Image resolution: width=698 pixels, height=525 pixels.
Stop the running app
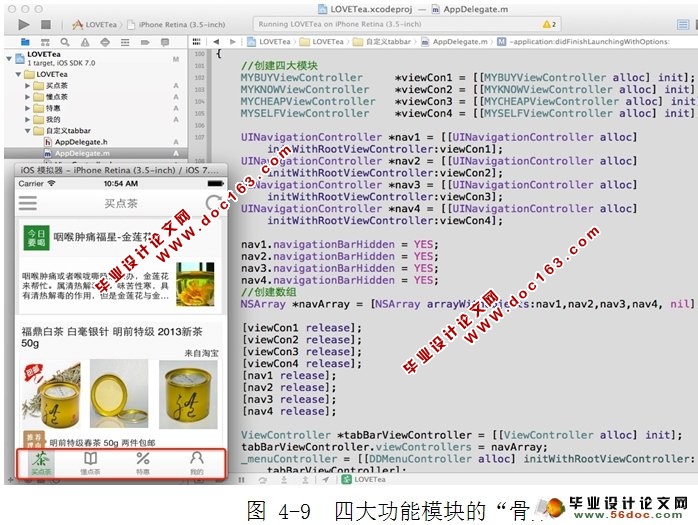45,24
